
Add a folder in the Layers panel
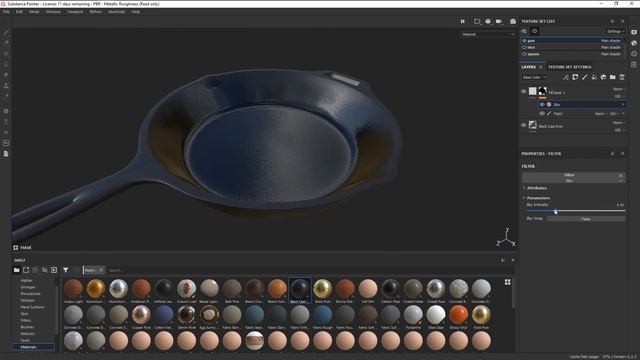point(613,77)
